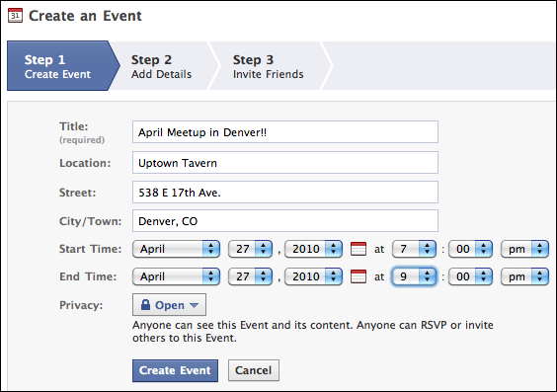557x392 pixels.
Task: Expand the Start Time month dropdown
Action: click(x=176, y=249)
